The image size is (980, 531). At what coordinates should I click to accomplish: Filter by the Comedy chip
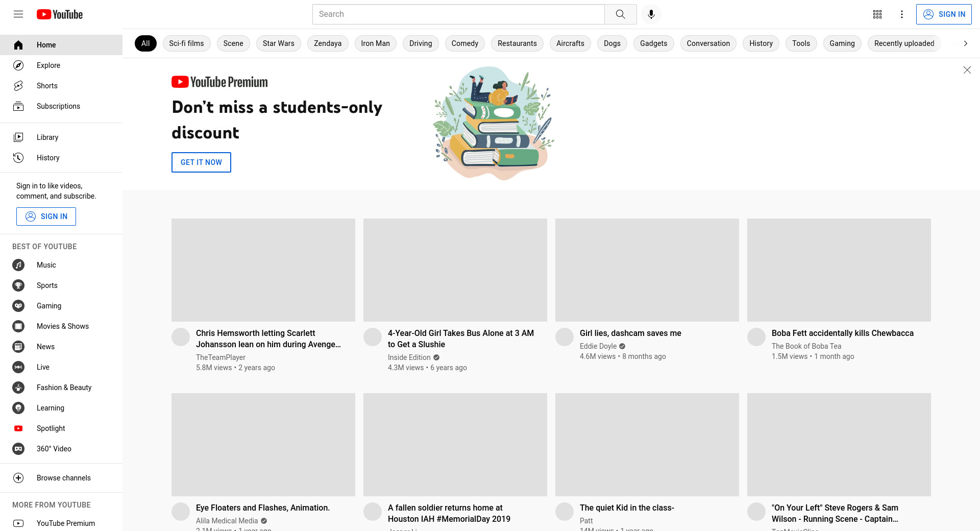point(465,43)
